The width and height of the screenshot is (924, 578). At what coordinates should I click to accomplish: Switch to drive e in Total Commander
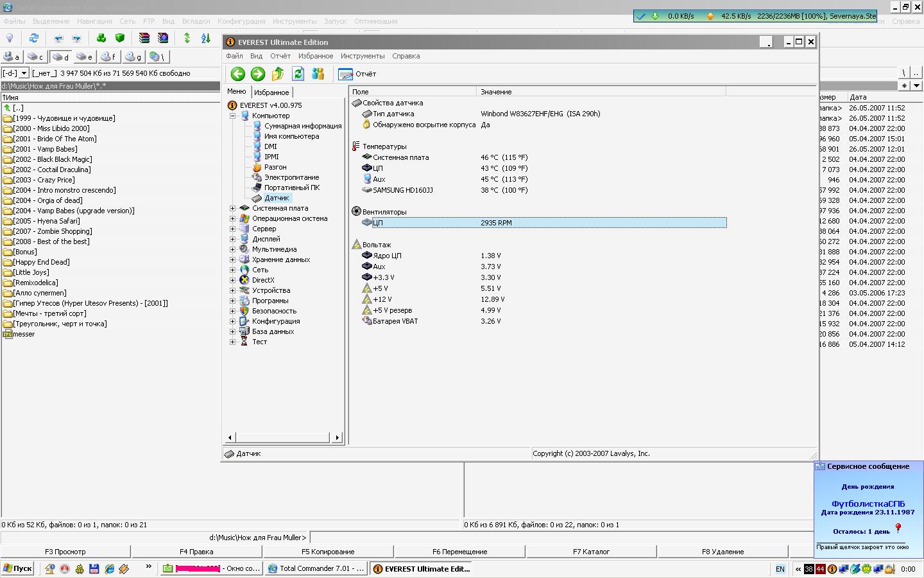[85, 57]
